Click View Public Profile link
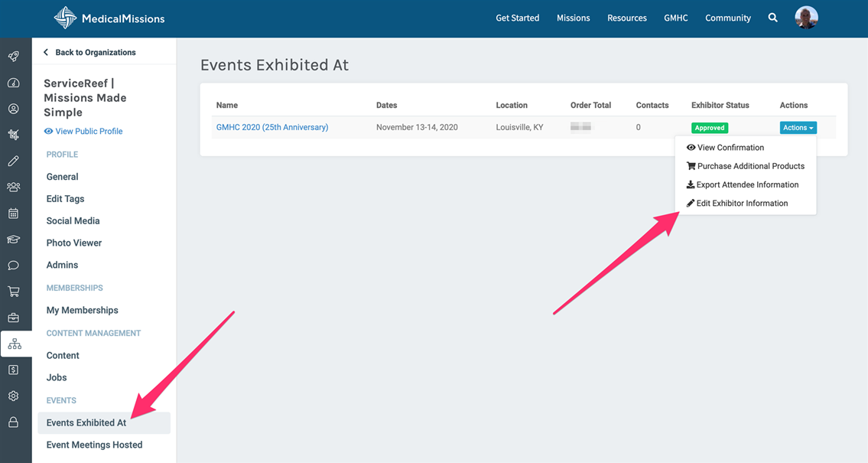The height and width of the screenshot is (463, 868). 88,131
